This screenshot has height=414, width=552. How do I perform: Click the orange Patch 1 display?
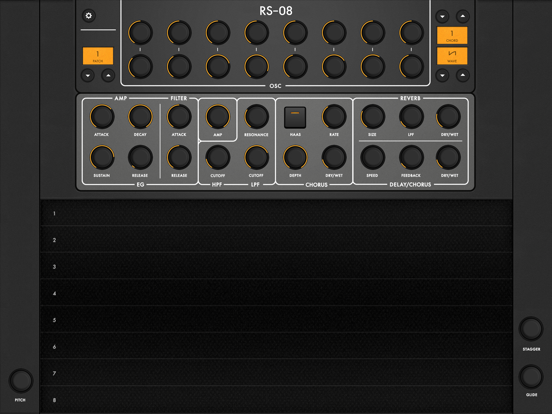(x=98, y=56)
